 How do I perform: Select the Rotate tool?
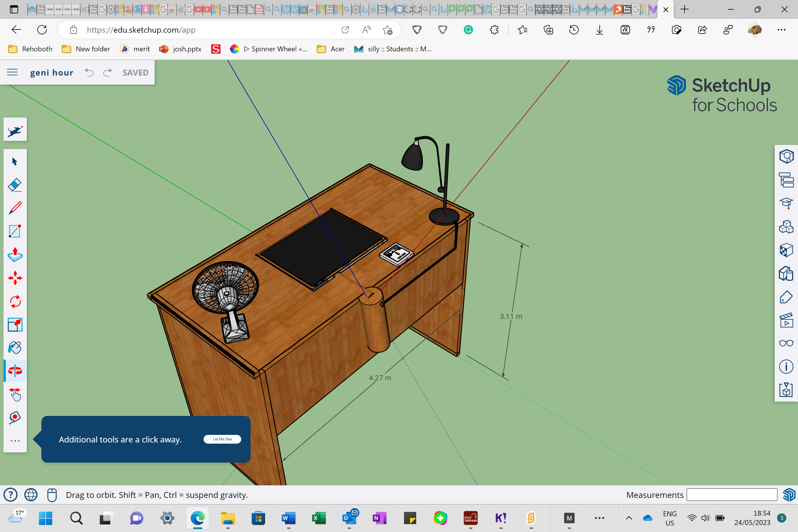pos(15,301)
